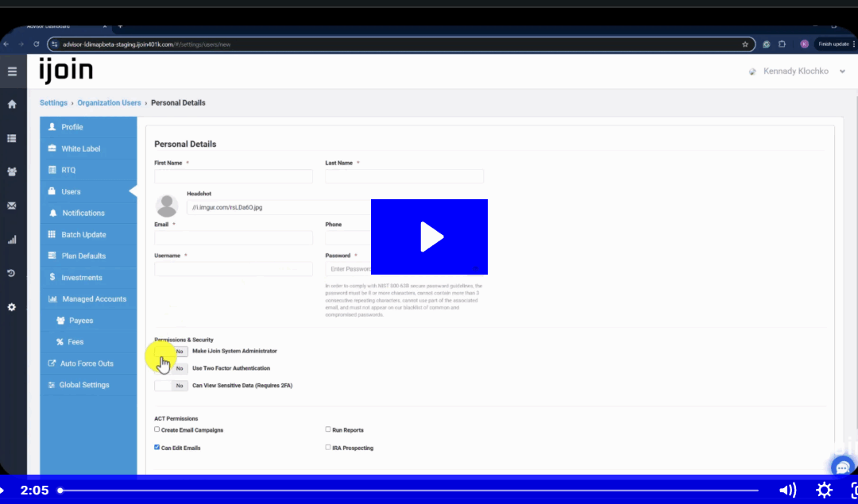Open the chat bubble widget
This screenshot has width=858, height=504.
843,467
